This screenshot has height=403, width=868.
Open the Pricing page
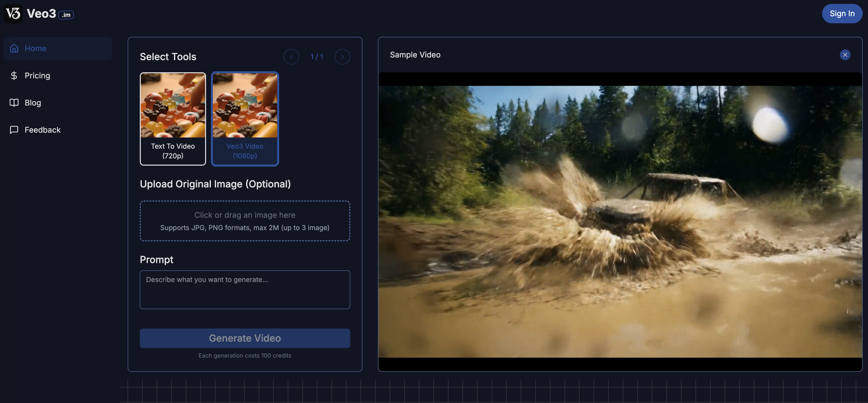[x=37, y=75]
